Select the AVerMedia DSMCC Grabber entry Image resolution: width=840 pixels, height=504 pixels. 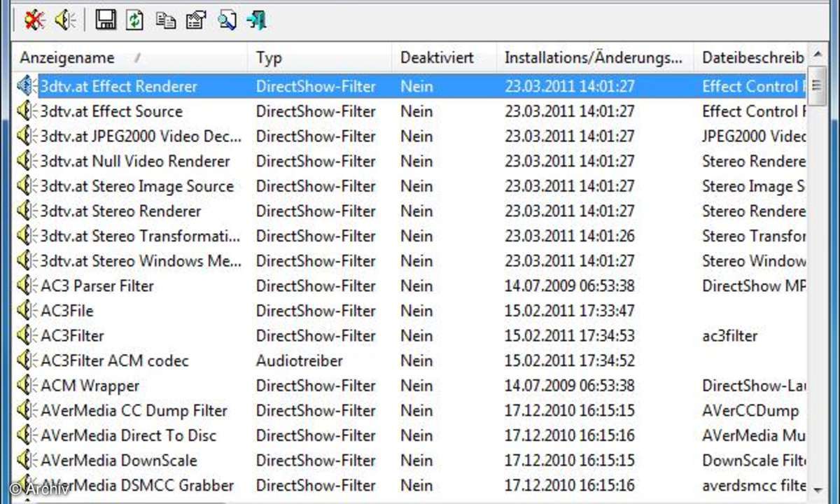(x=137, y=485)
